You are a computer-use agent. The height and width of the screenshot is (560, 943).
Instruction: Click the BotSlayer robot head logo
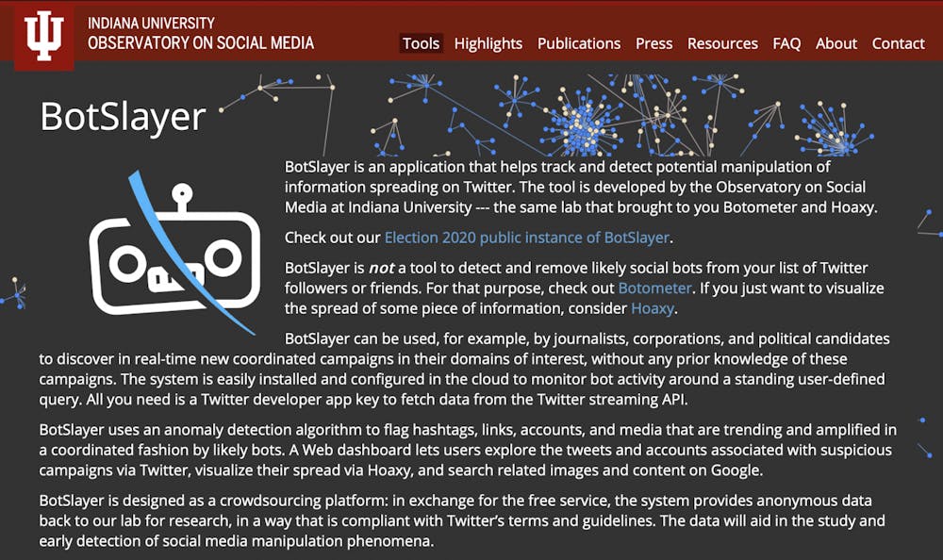(x=175, y=253)
